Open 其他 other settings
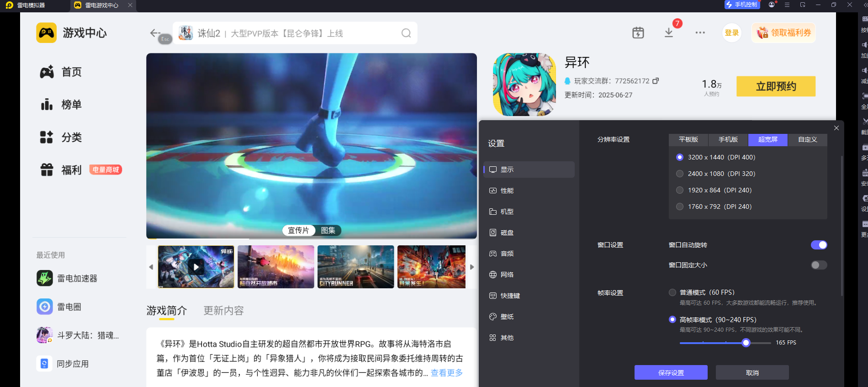Screen dimensions: 868x387 click(x=529, y=338)
